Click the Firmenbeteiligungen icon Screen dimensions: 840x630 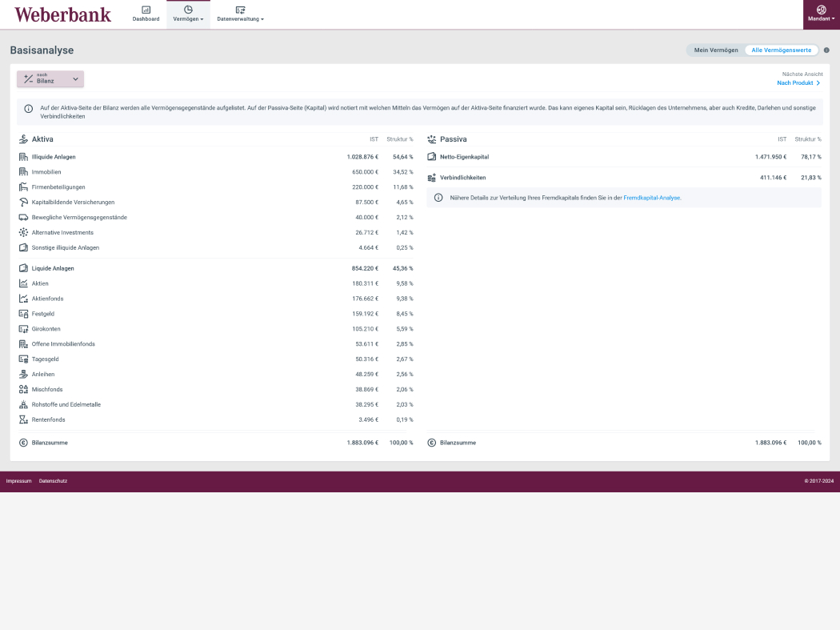pos(23,187)
